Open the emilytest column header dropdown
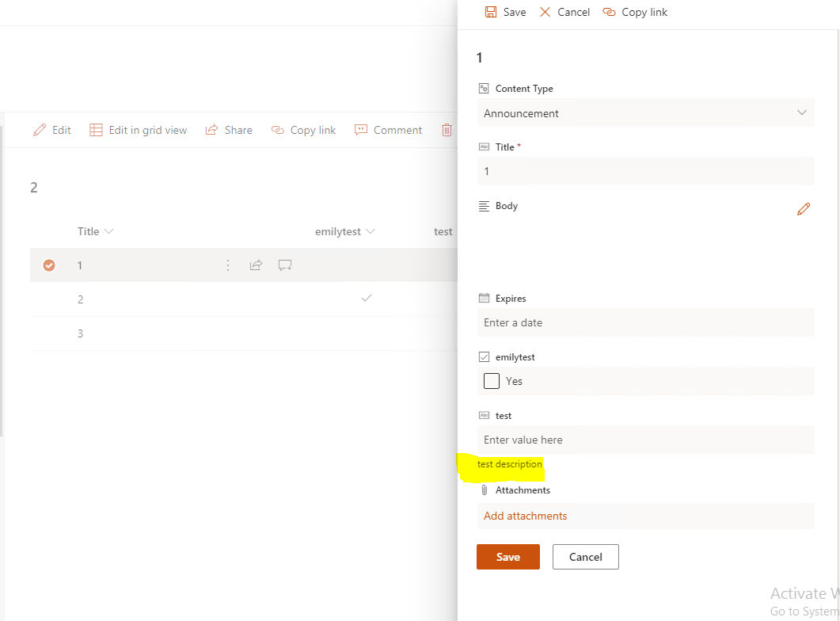 click(344, 231)
